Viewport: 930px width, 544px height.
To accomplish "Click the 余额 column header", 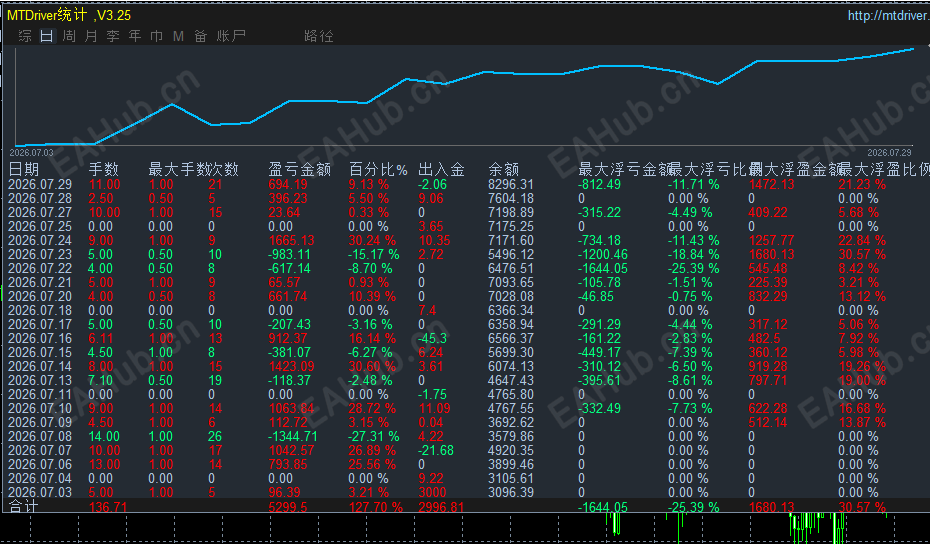I will pos(504,170).
